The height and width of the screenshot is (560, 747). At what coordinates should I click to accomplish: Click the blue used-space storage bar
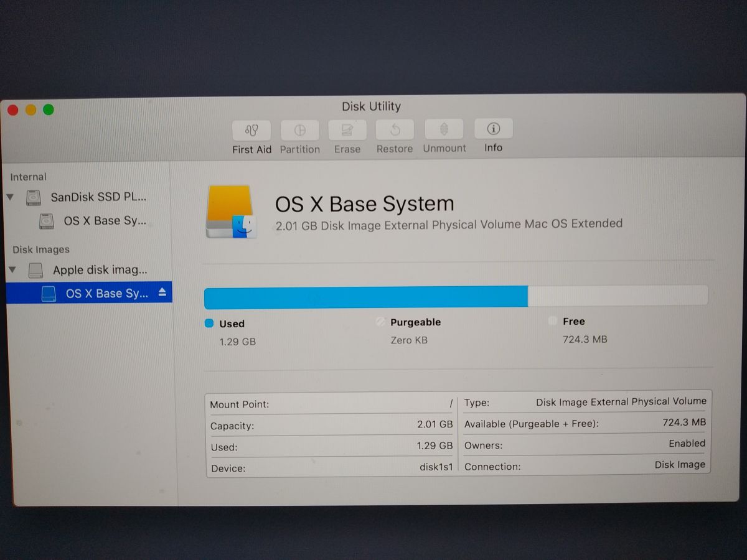366,297
